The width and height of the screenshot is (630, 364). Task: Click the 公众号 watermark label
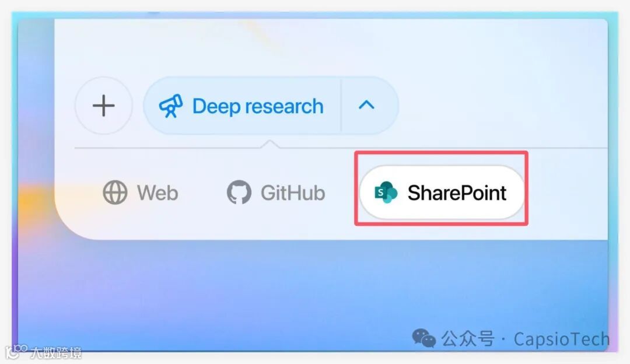[468, 339]
